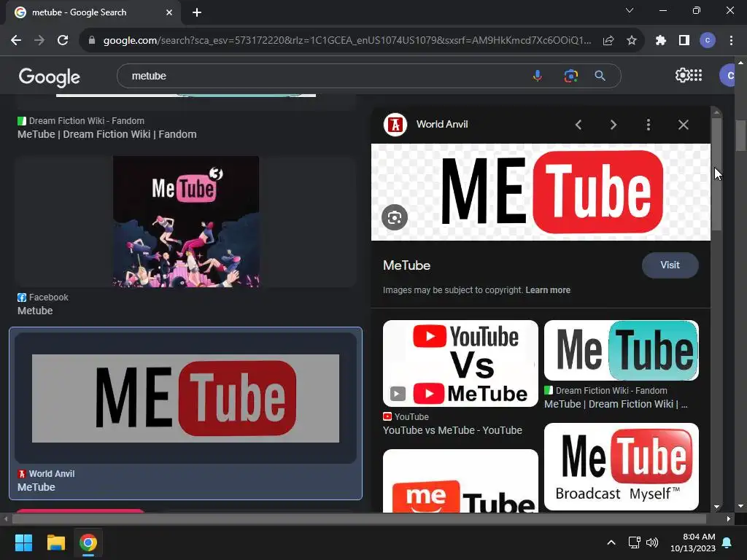Select the World Anvil METube thumbnail in results
Screen dimensions: 747x560
185,398
